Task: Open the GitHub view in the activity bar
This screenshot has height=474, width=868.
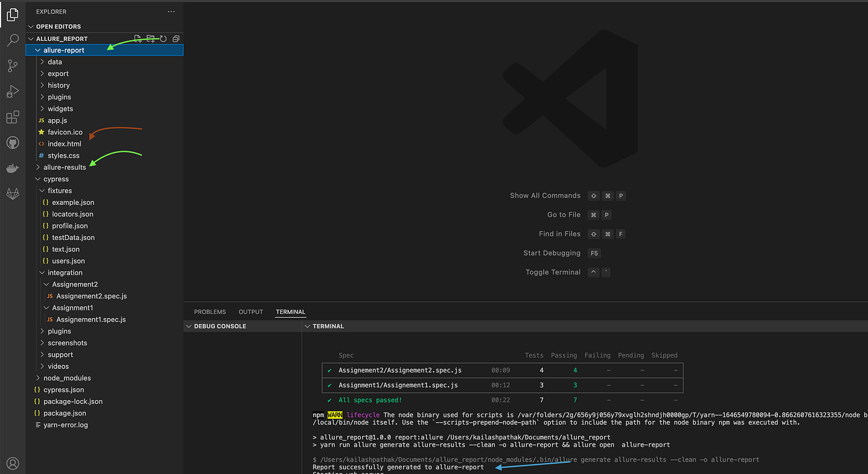Action: tap(12, 143)
